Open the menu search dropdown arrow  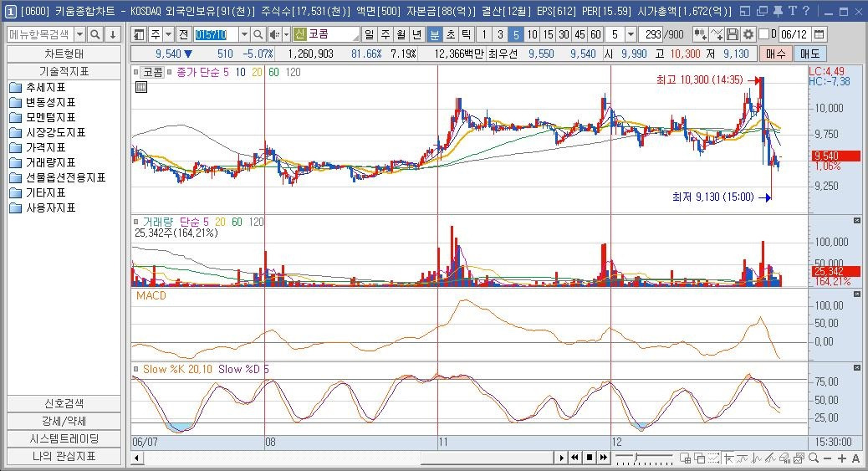[79, 34]
